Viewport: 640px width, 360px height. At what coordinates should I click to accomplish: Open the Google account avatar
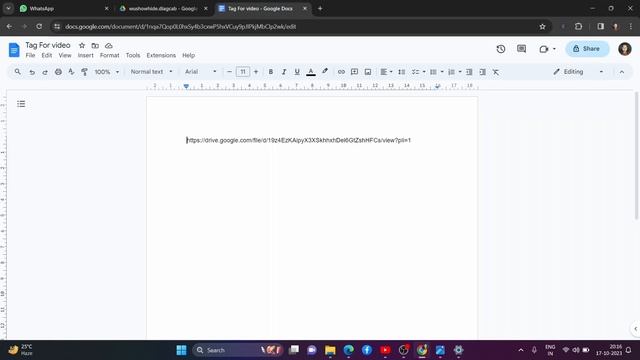pos(624,49)
